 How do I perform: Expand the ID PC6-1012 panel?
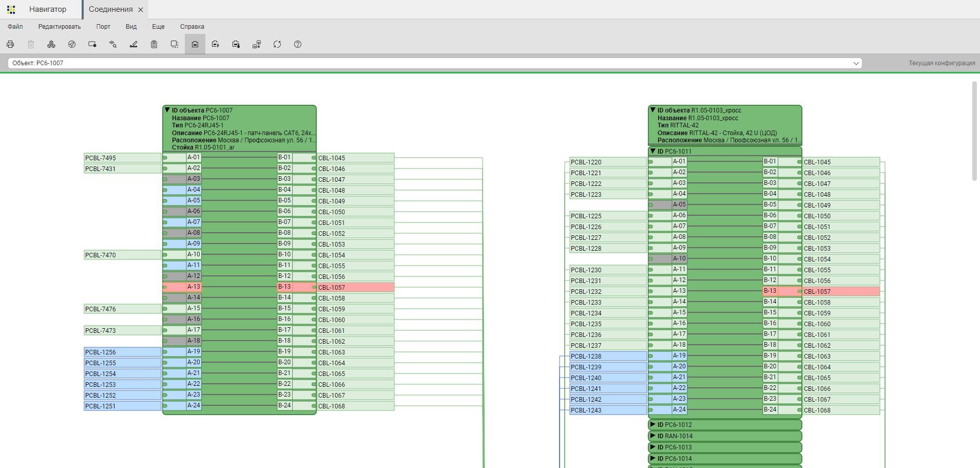(653, 425)
